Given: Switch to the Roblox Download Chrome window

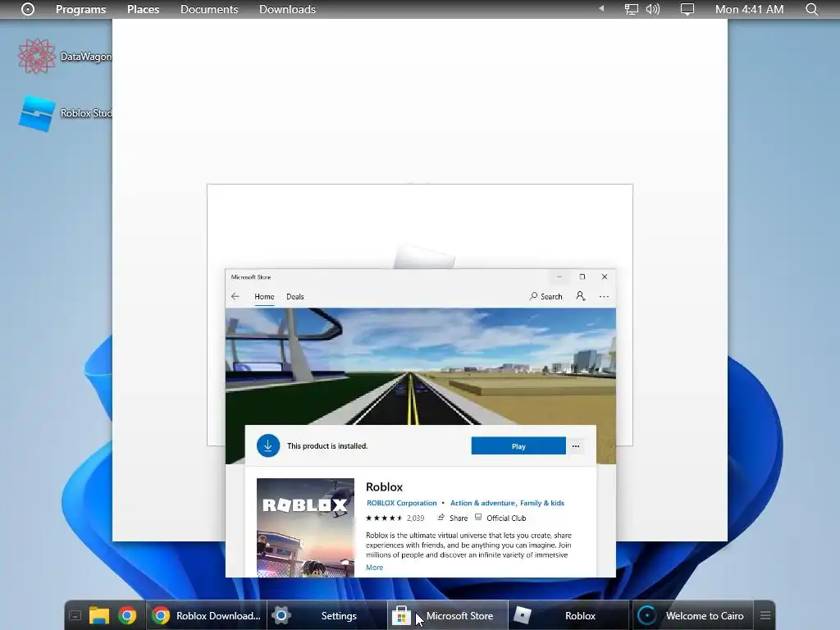Looking at the screenshot, I should [206, 615].
